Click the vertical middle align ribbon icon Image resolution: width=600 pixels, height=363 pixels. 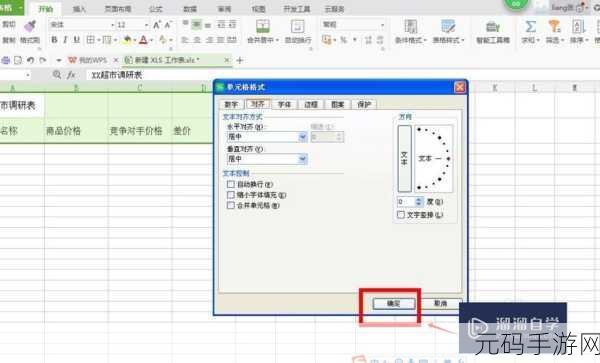(x=196, y=25)
